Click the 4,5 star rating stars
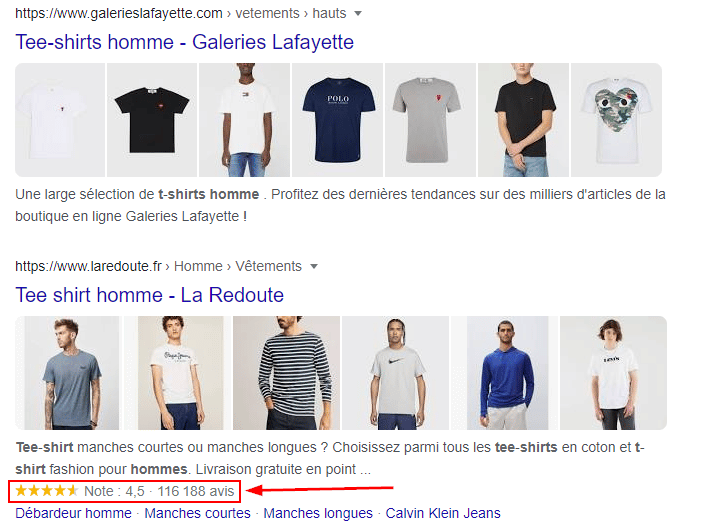711x531 pixels. [46, 491]
